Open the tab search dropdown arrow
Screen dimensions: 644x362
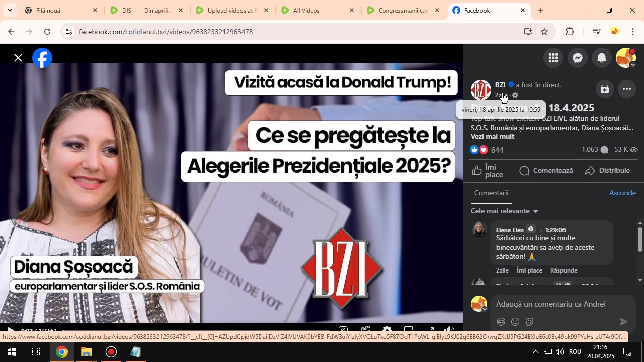10,10
